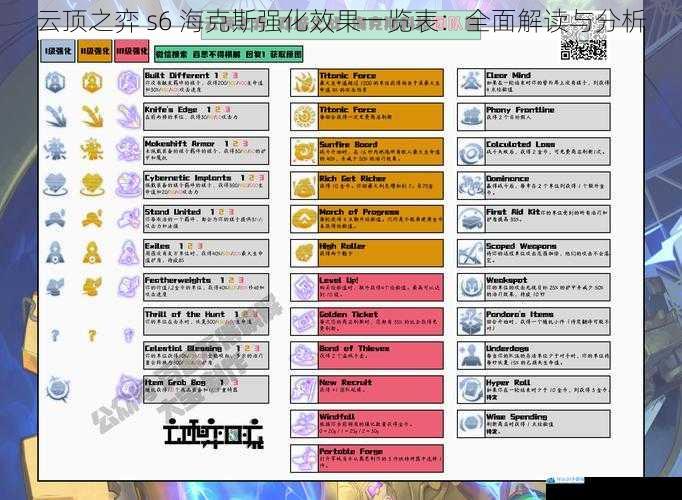This screenshot has width=682, height=500.
Task: Click the First Aid Kit icon
Action: [471, 220]
